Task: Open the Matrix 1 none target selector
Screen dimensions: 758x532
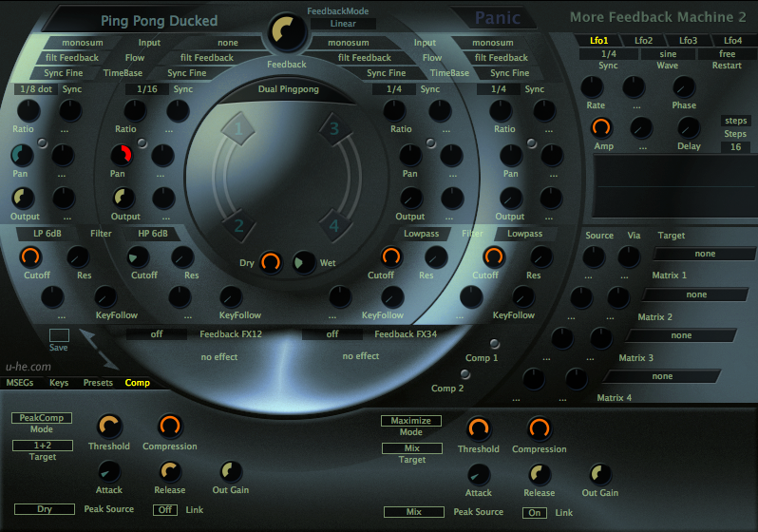Action: tap(705, 254)
